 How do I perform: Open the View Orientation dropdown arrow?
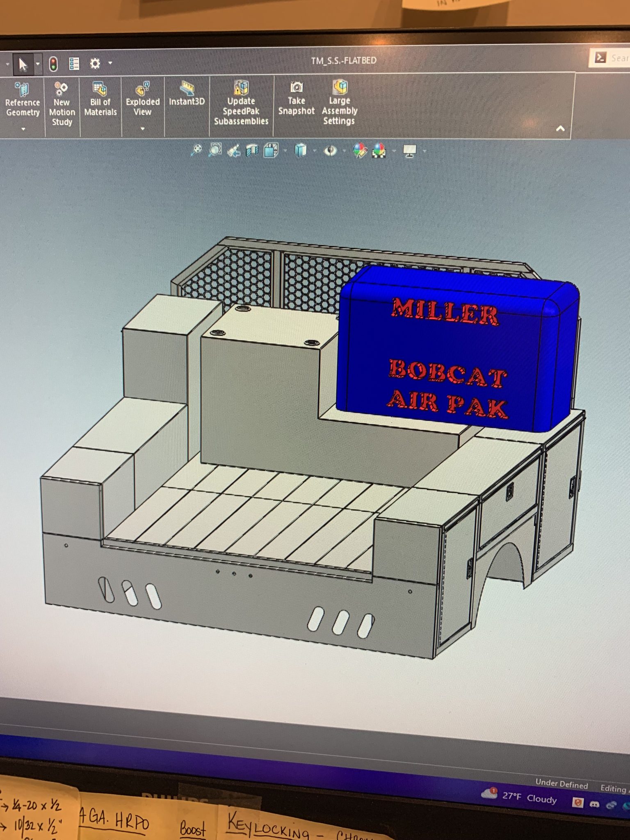click(285, 151)
